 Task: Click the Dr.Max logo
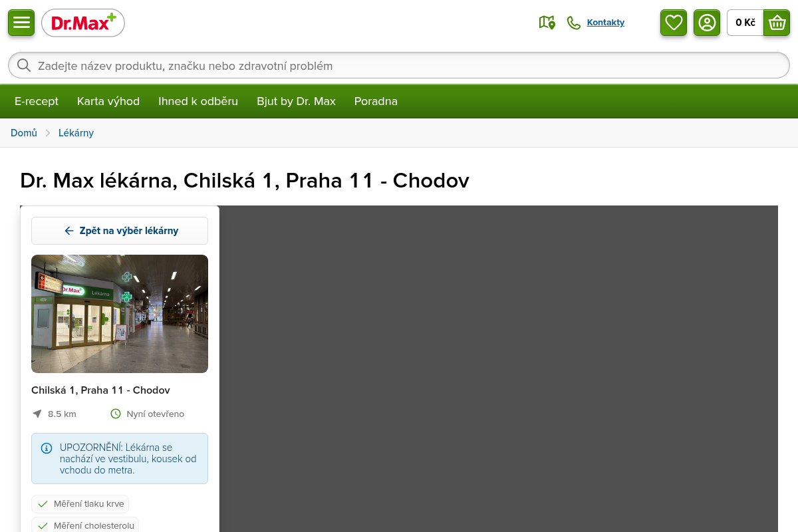(x=83, y=23)
